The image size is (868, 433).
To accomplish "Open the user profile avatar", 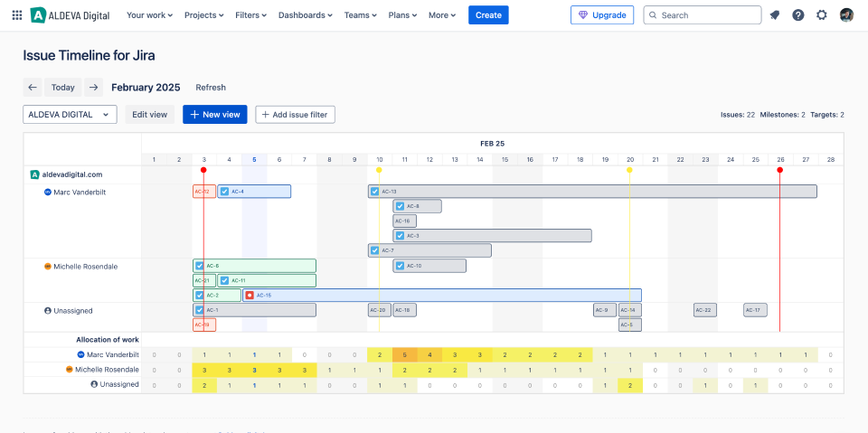I will tap(846, 15).
